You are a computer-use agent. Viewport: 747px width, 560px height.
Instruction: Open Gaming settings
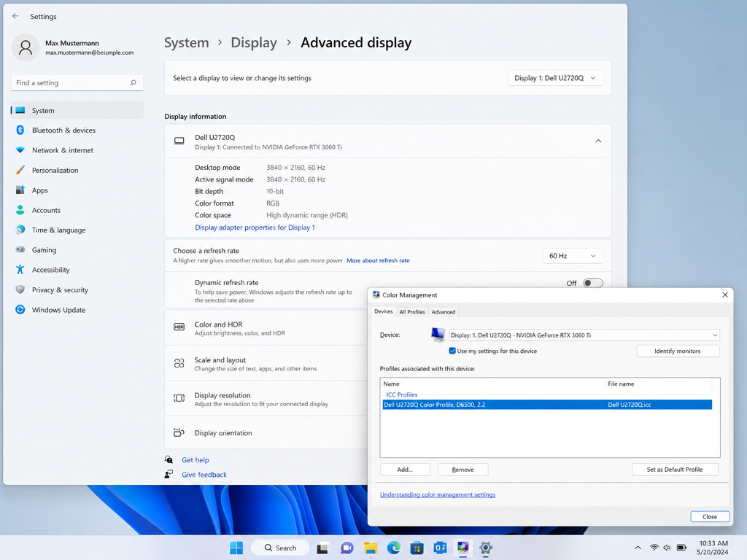pos(77,250)
